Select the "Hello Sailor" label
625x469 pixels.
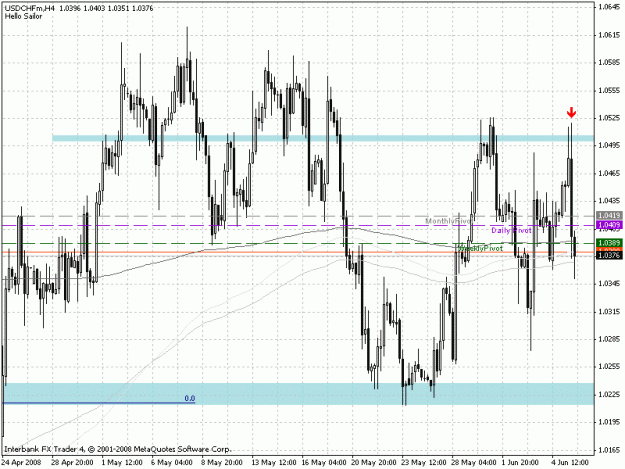pyautogui.click(x=23, y=16)
